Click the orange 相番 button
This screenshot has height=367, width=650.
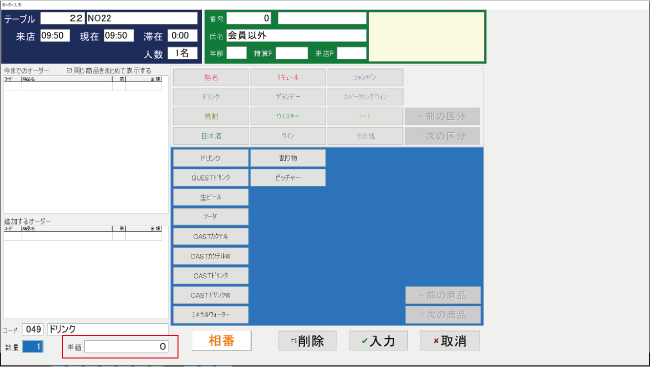(x=221, y=340)
